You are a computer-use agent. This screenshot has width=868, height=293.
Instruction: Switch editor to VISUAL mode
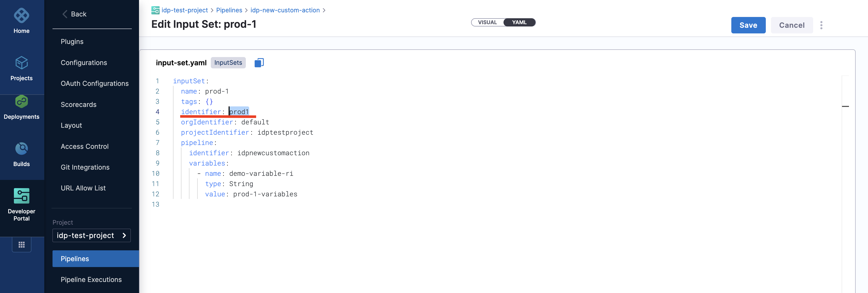tap(487, 23)
